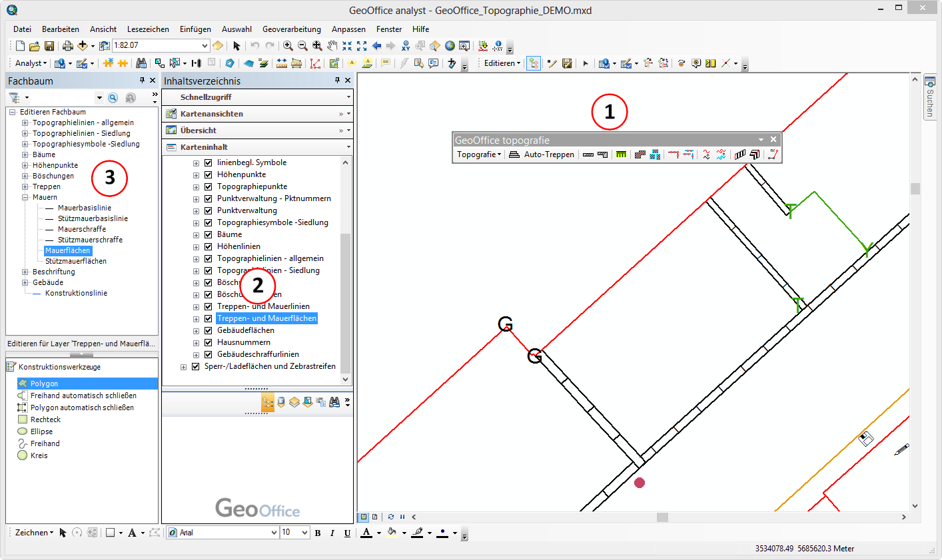Open the Lesezeichen menu
942x560 pixels.
tap(148, 29)
